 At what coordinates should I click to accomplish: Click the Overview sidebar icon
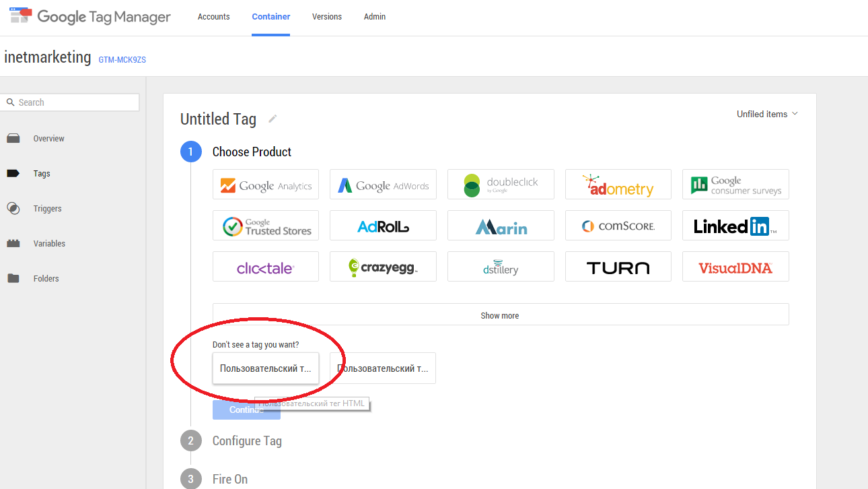coord(13,139)
